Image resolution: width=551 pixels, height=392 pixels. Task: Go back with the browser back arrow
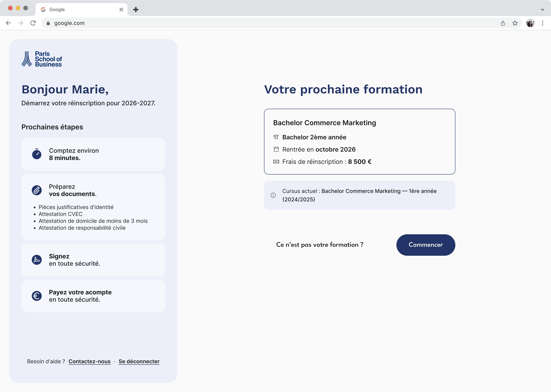(8, 23)
